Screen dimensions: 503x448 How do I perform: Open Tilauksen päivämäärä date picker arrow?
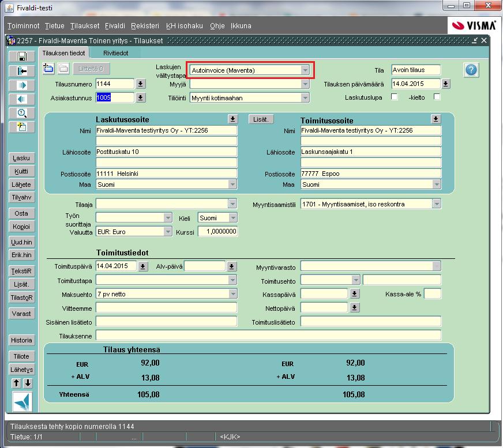click(x=445, y=84)
